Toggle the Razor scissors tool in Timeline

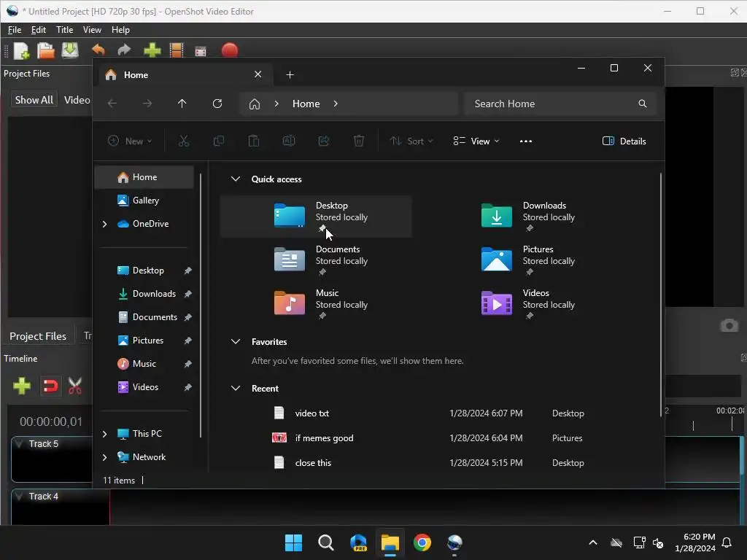(x=75, y=386)
